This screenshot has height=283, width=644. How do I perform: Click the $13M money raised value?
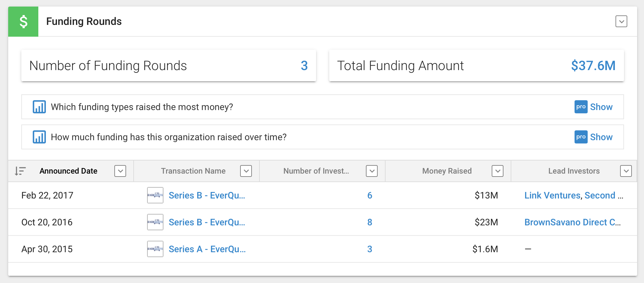486,195
